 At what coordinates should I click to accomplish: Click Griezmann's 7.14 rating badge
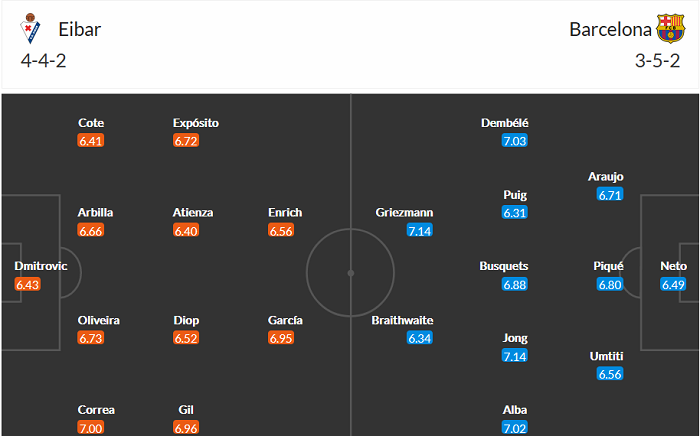coord(420,231)
